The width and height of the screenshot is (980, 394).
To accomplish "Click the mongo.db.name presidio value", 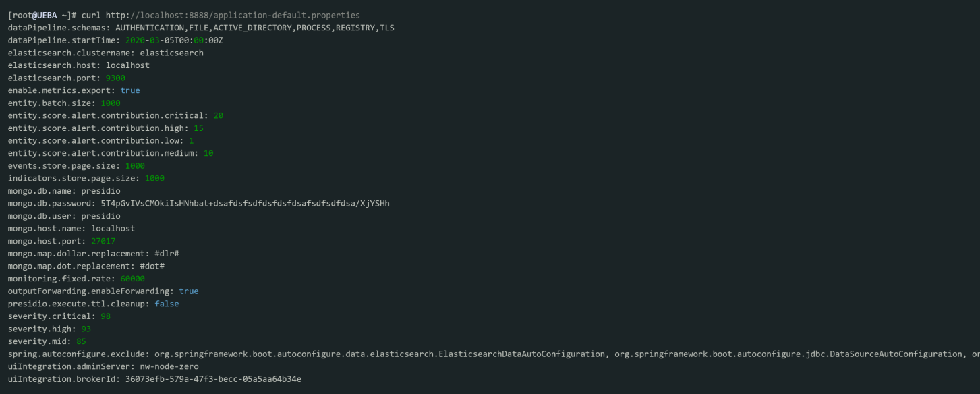I will click(x=100, y=191).
